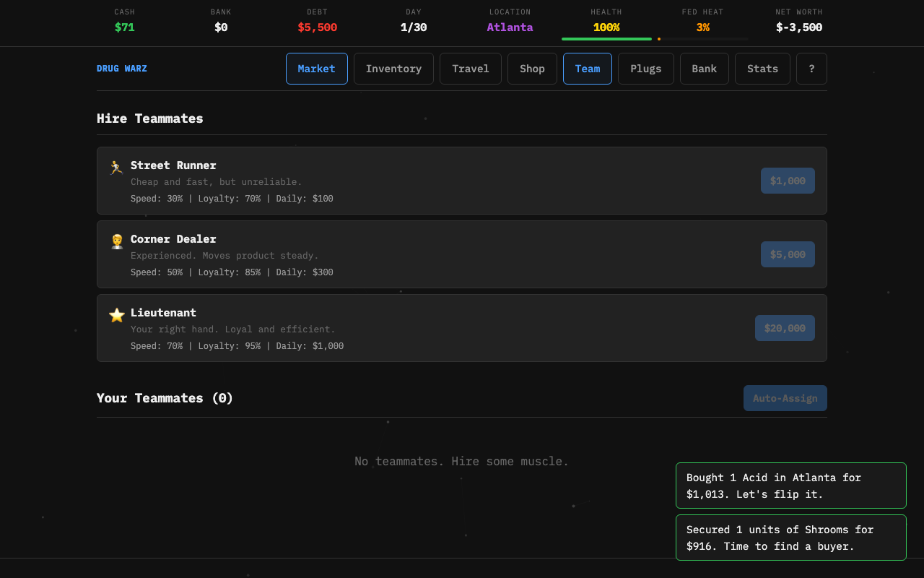
Task: Click the DRUG WARZ logo
Action: click(x=121, y=68)
